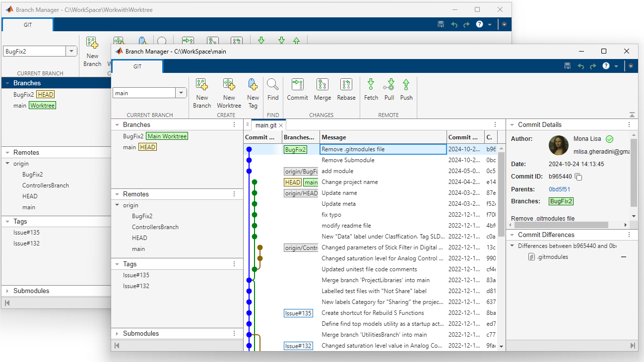Start a Merge from toolbar
This screenshot has height=362, width=644.
click(x=322, y=89)
